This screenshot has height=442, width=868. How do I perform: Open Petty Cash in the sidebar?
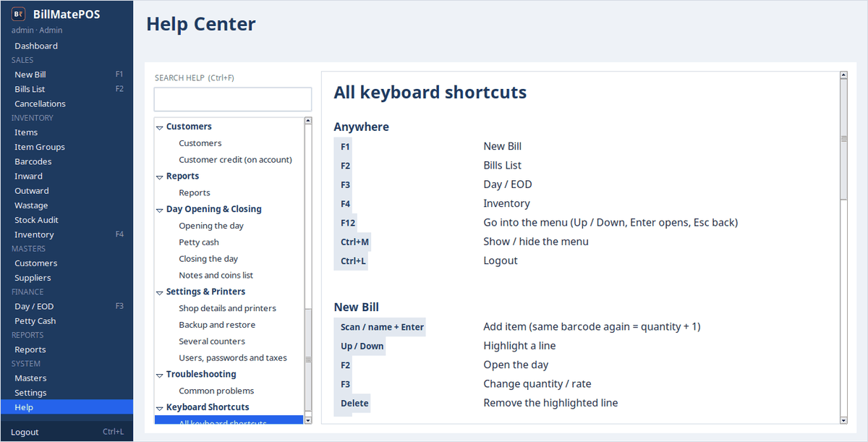click(x=67, y=320)
